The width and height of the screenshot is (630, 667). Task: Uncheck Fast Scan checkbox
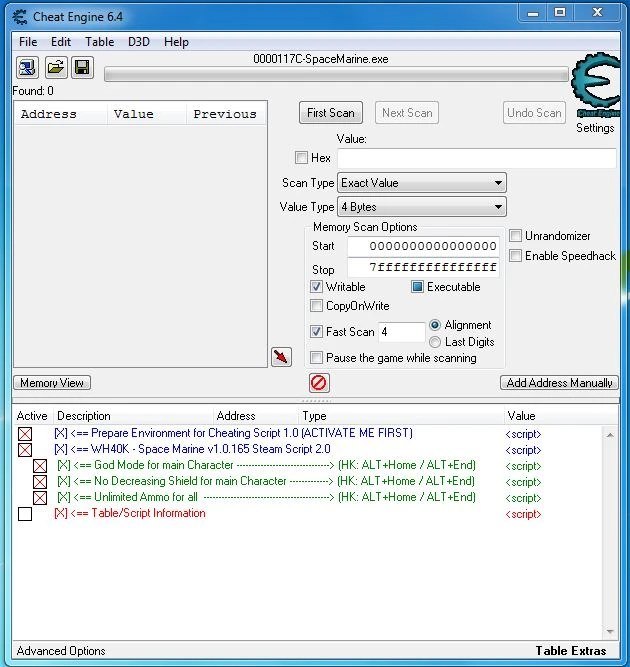(316, 331)
